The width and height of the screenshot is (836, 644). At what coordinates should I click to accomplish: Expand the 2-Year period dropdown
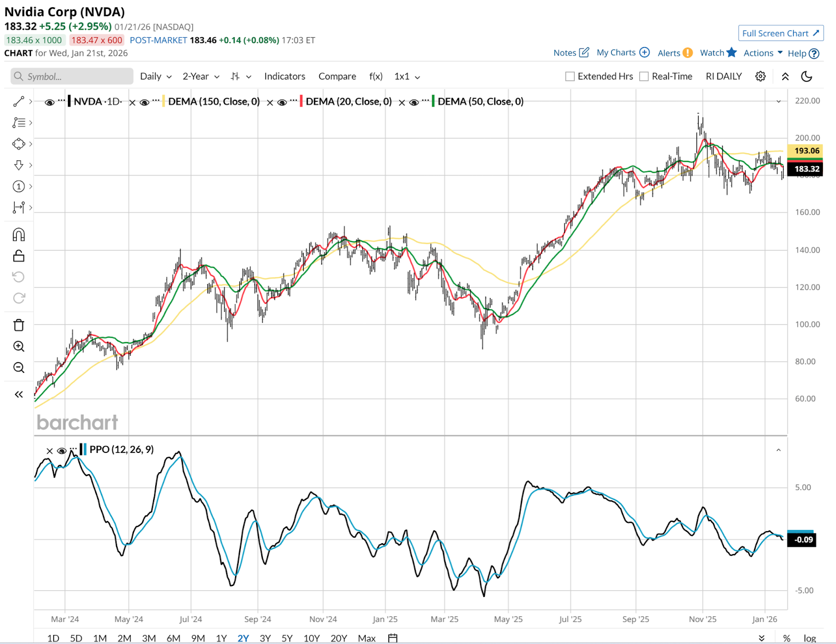coord(201,76)
